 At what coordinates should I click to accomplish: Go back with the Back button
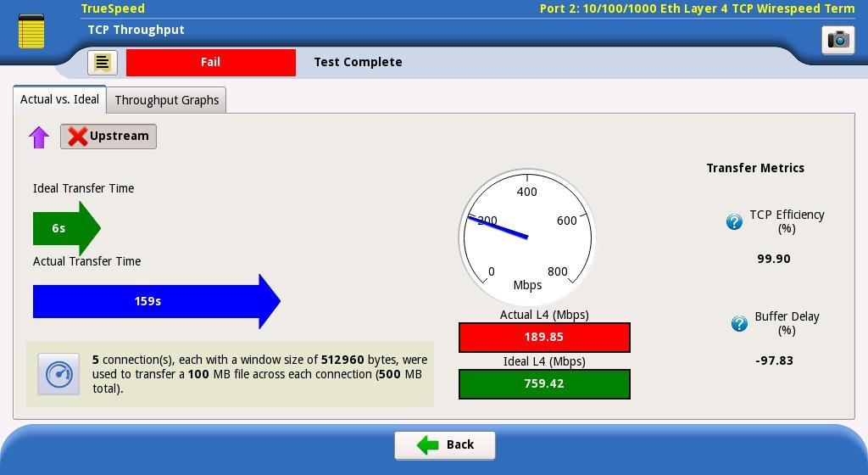[x=445, y=445]
